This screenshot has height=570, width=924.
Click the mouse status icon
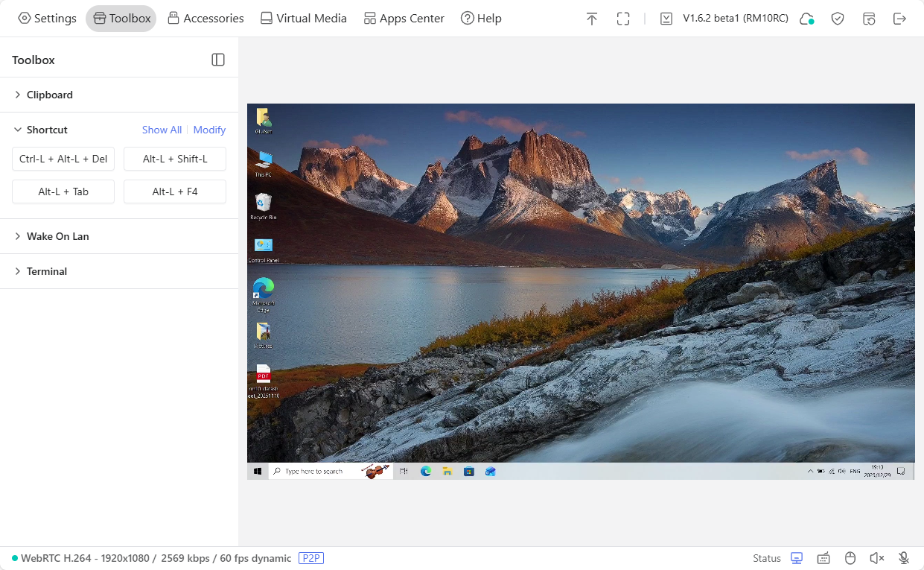(x=850, y=557)
